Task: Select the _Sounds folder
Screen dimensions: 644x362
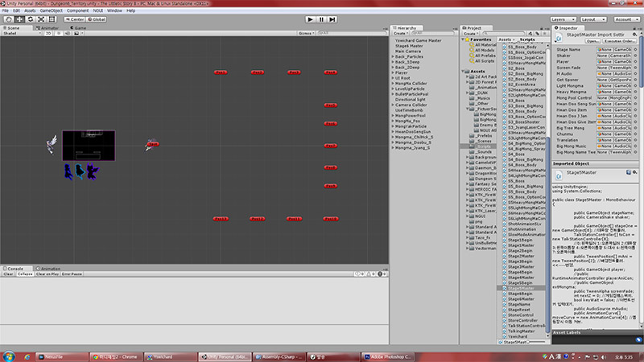Action: pyautogui.click(x=481, y=151)
